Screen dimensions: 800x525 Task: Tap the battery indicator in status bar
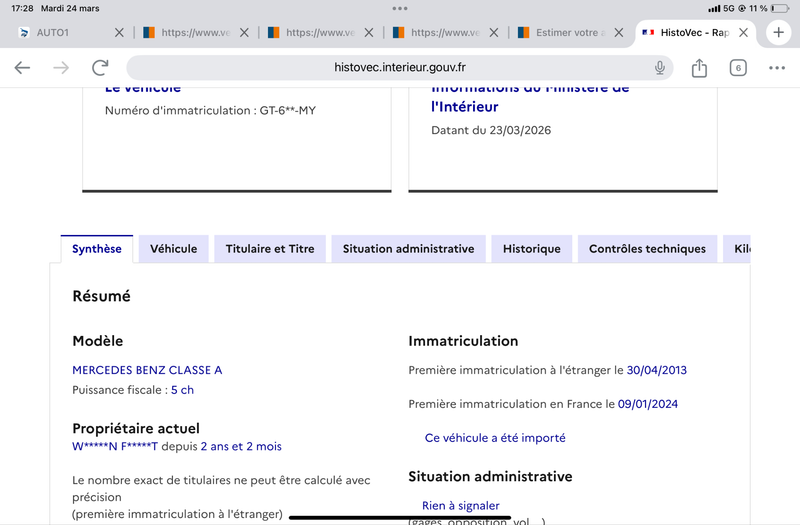780,8
